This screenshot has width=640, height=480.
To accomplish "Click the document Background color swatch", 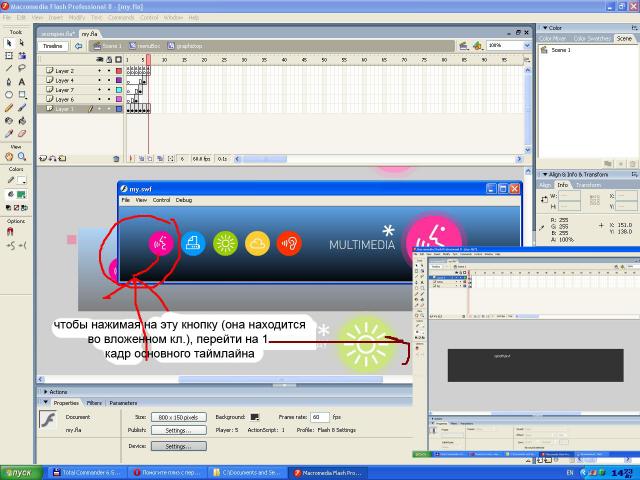I will (x=255, y=417).
